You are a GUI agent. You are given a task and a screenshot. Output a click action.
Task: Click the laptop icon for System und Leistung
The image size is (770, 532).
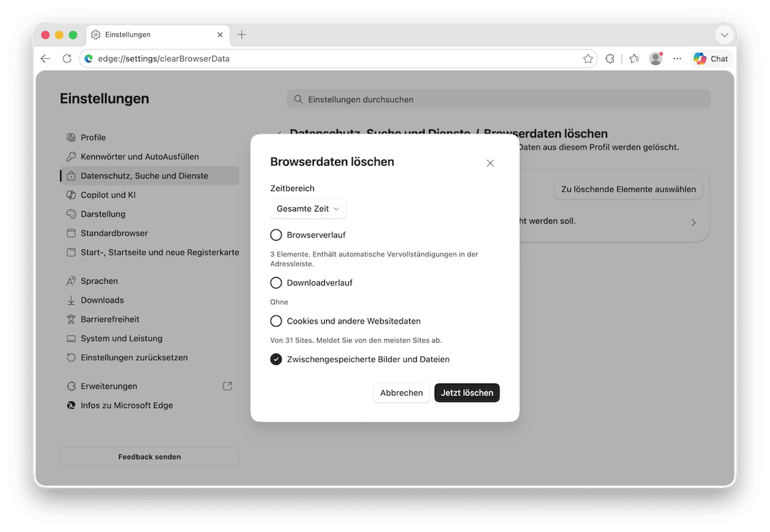[x=71, y=338]
